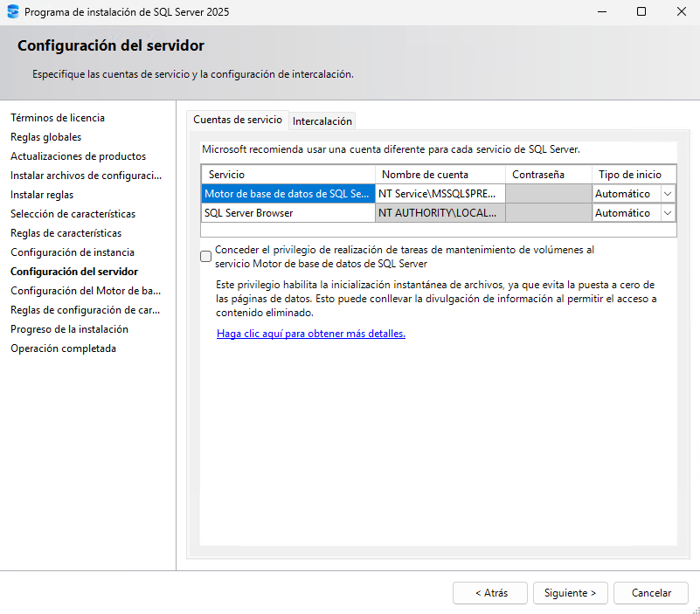Go back using the Atrás button

pyautogui.click(x=490, y=593)
